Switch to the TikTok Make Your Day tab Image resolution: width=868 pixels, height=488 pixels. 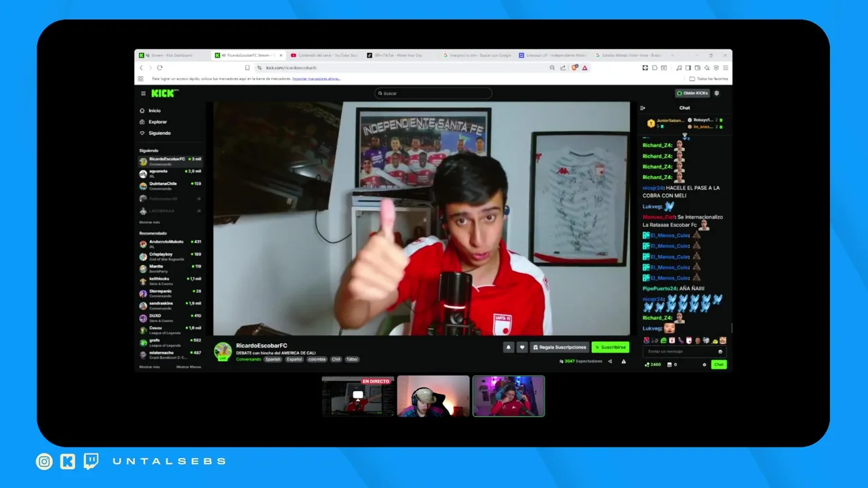(400, 55)
